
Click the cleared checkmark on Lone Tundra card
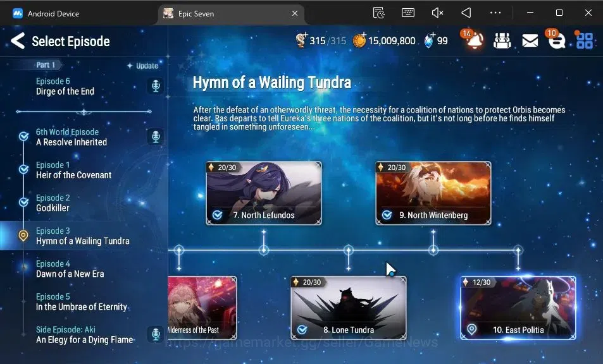302,330
